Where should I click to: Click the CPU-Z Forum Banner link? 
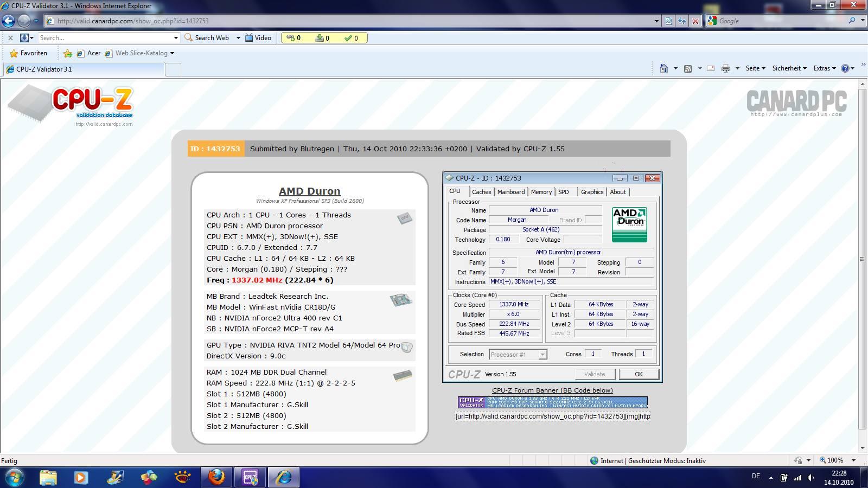552,390
